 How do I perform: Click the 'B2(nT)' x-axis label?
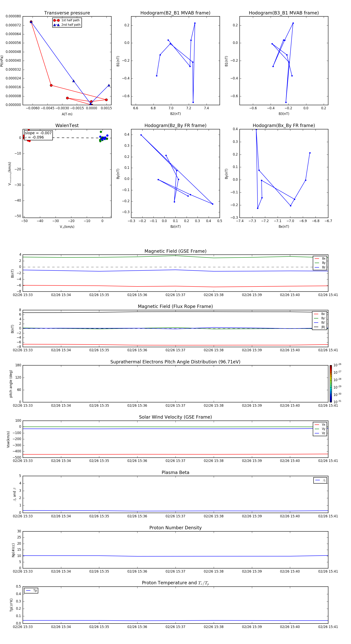175,114
